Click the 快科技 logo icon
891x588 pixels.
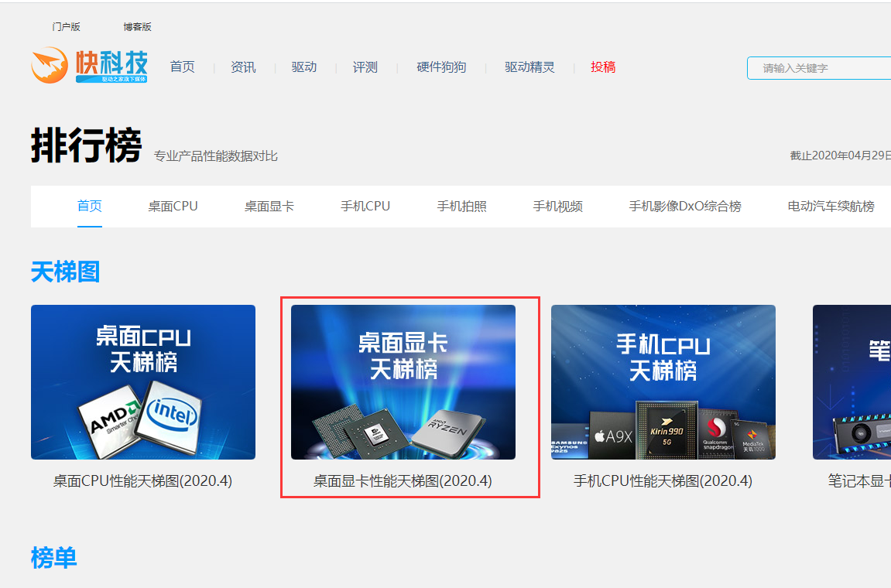pyautogui.click(x=88, y=66)
